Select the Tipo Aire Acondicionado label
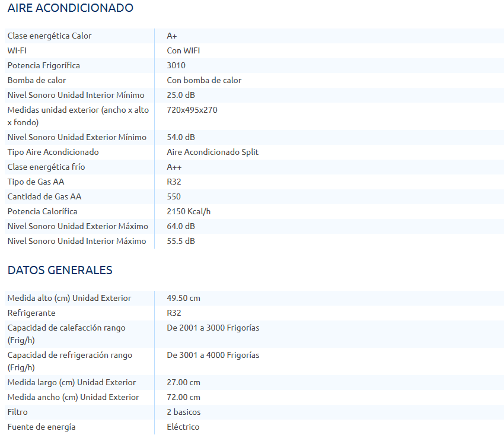 (x=53, y=152)
